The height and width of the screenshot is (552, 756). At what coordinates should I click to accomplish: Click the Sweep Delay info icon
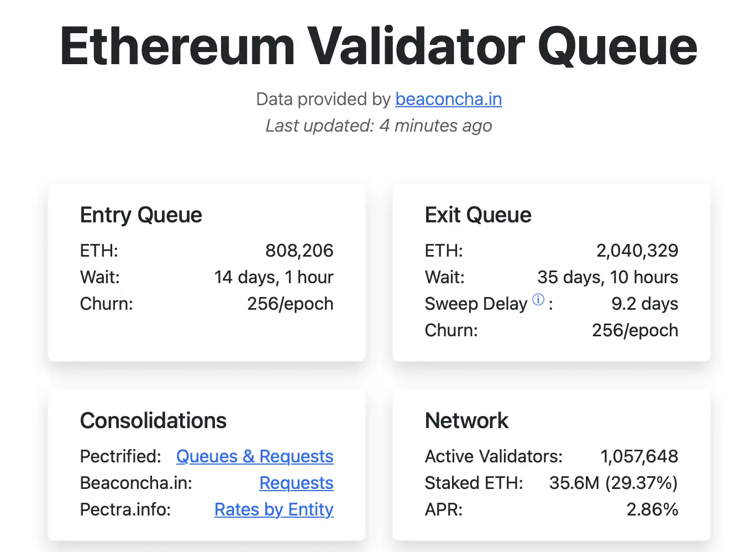tap(538, 300)
